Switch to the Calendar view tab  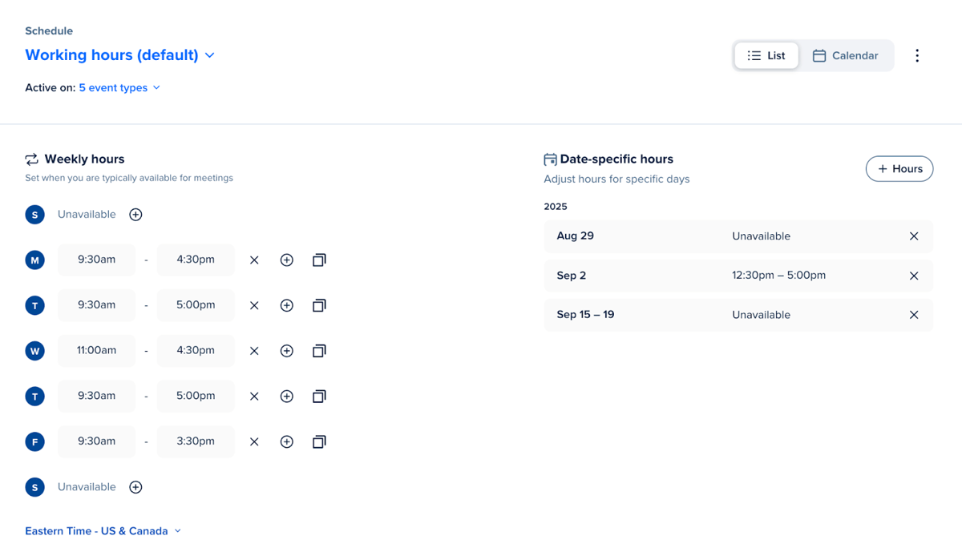coord(845,56)
